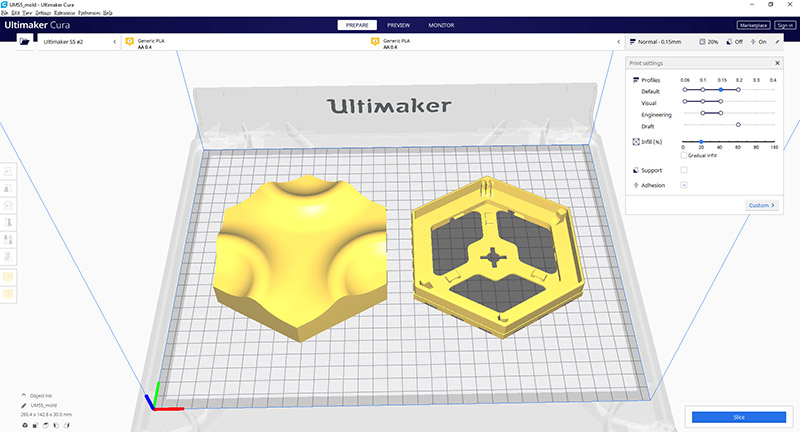Uncheck the Adhesion checkbox
Image resolution: width=800 pixels, height=432 pixels.
pos(684,185)
